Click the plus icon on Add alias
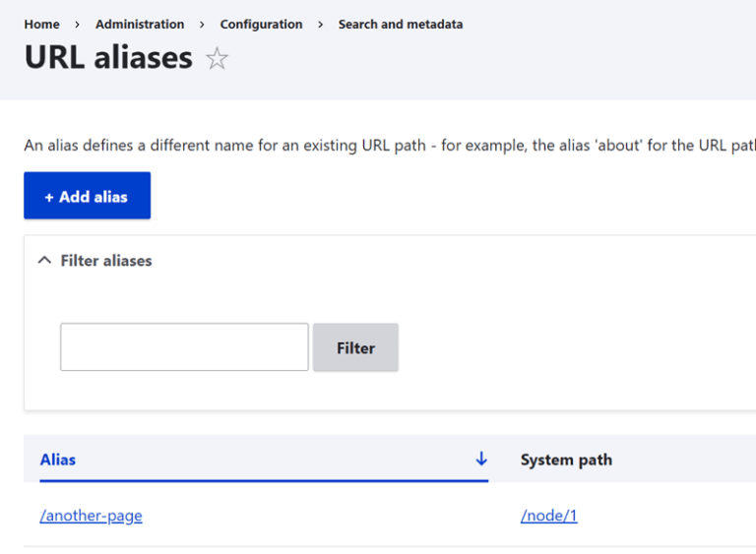The image size is (756, 554). click(x=49, y=197)
